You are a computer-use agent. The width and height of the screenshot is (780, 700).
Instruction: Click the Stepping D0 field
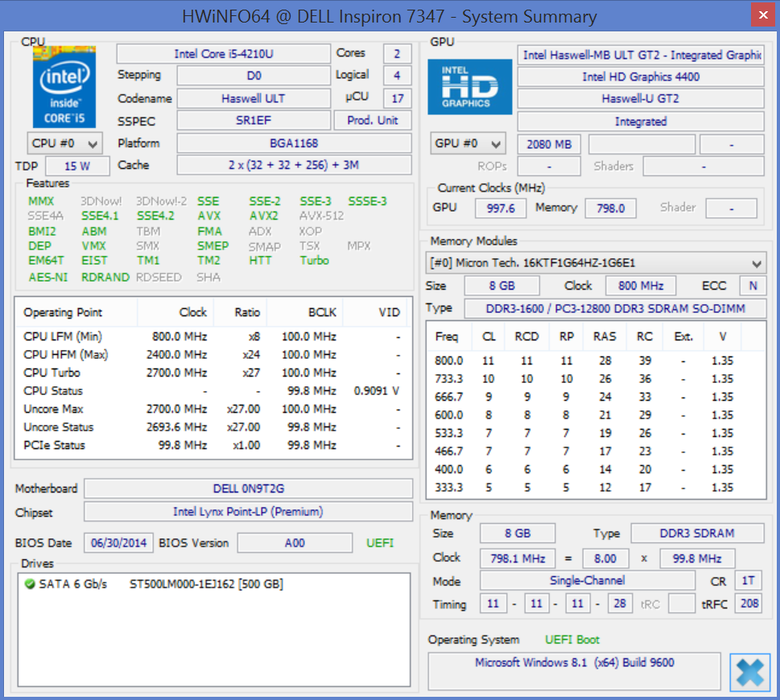click(x=254, y=76)
